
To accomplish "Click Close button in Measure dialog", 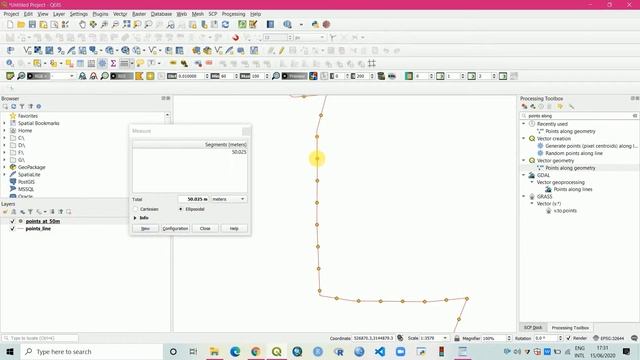I will click(205, 229).
